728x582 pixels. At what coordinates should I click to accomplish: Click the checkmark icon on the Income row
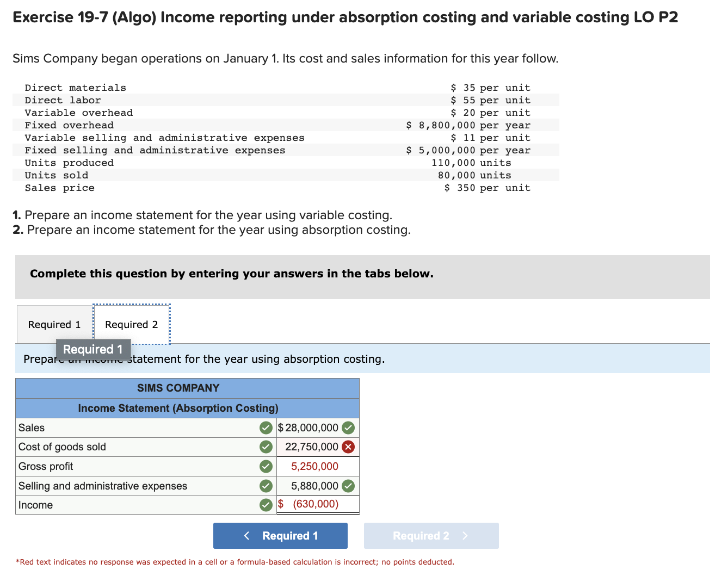(266, 505)
